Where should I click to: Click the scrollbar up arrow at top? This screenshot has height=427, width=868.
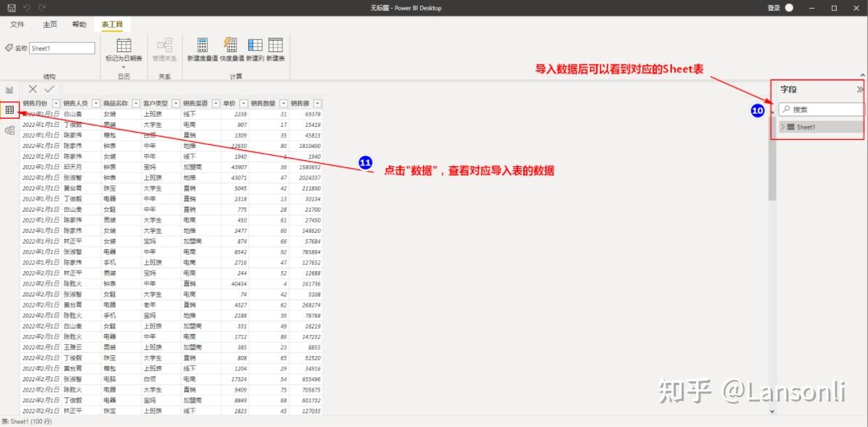[x=772, y=111]
